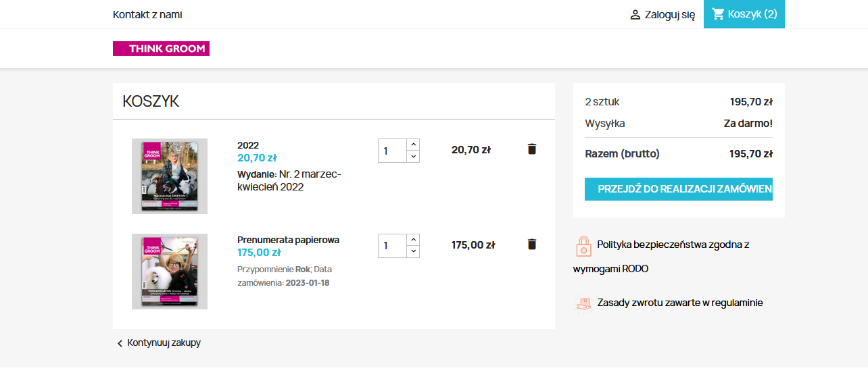The width and height of the screenshot is (868, 383).
Task: Click the shopping cart icon in header
Action: [x=718, y=14]
